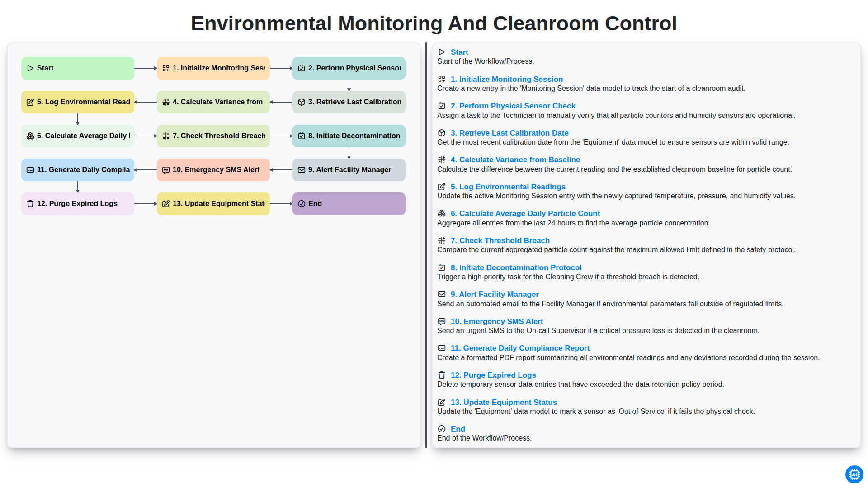Click the grid icon beside Initialize Monitoring Session heading
This screenshot has height=488, width=868.
point(442,79)
